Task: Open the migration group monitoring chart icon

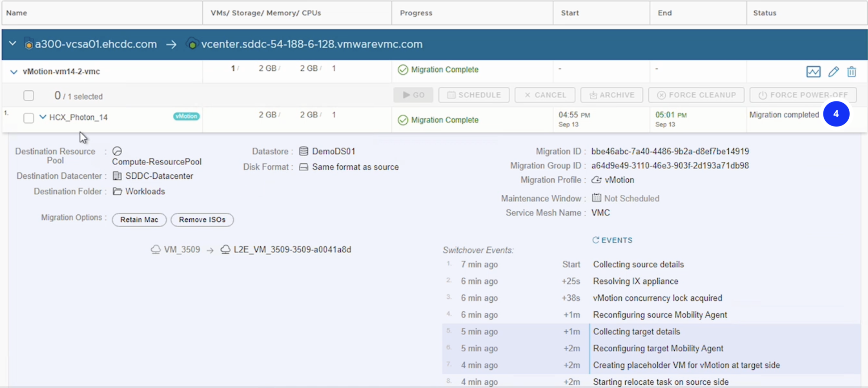Action: coord(813,72)
